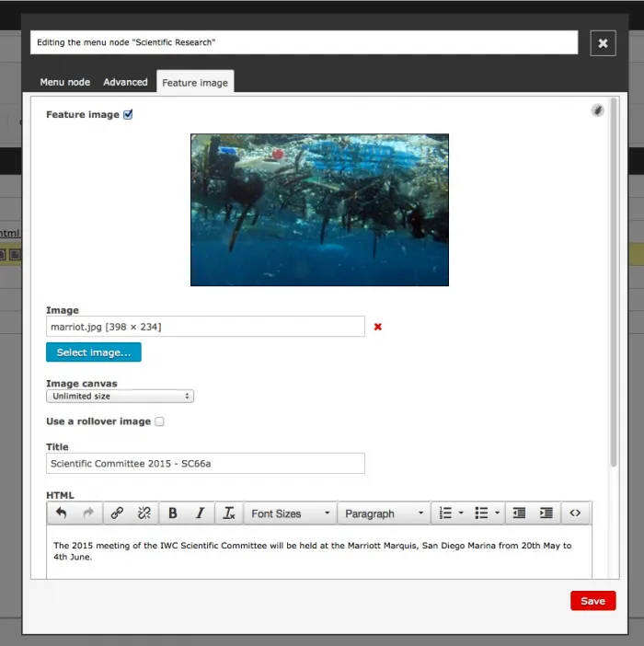Toggle bold formatting
The width and height of the screenshot is (644, 646).
(x=173, y=513)
